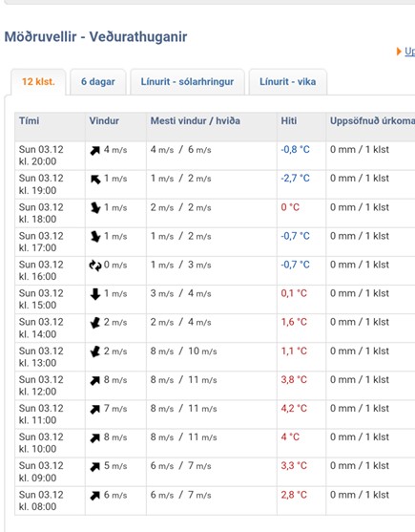This screenshot has height=532, width=415.
Task: Click the downward wind arrow at 15:00
Action: [x=95, y=294]
